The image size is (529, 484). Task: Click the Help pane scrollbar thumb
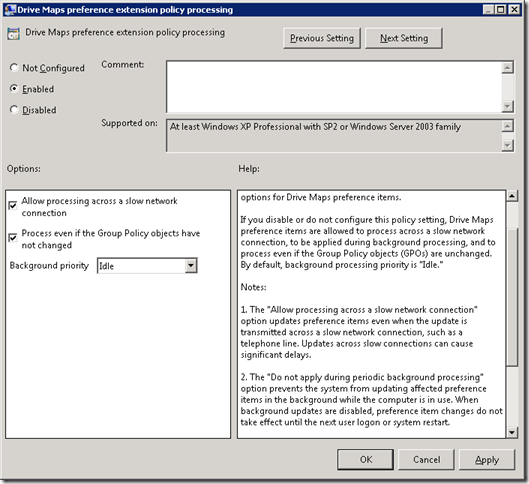click(512, 296)
